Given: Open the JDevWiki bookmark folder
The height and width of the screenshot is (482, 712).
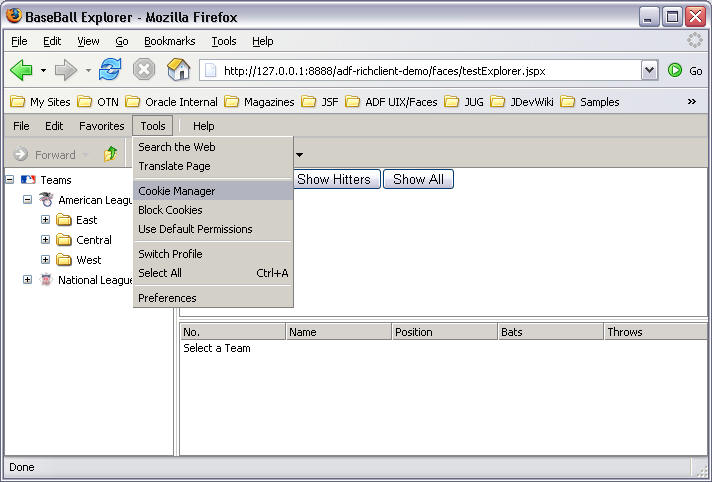Looking at the screenshot, I should click(522, 102).
